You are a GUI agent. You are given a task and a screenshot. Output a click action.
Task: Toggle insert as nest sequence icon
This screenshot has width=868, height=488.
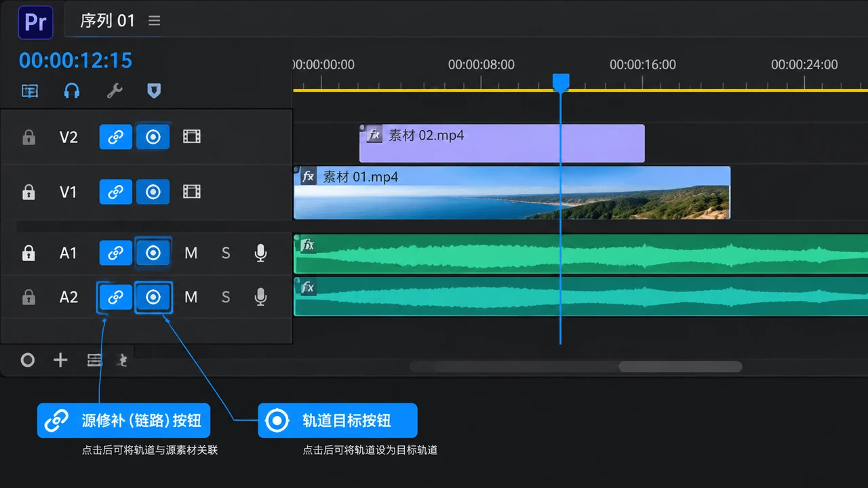click(x=30, y=91)
